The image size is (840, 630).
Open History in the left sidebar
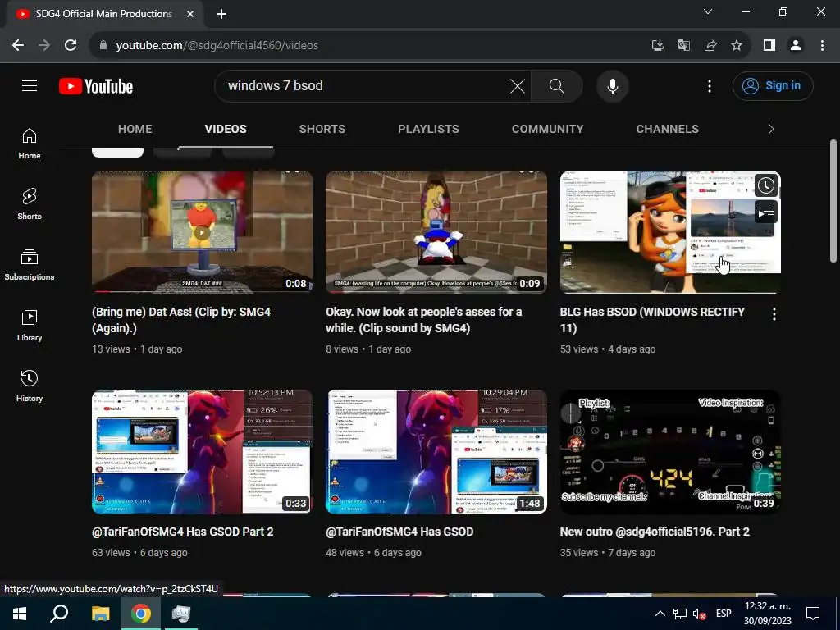click(30, 386)
